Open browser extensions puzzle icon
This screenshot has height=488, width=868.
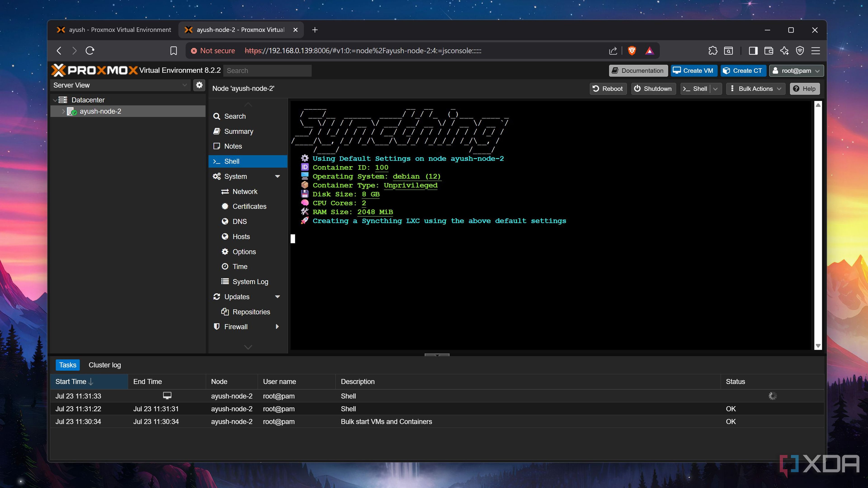point(713,51)
